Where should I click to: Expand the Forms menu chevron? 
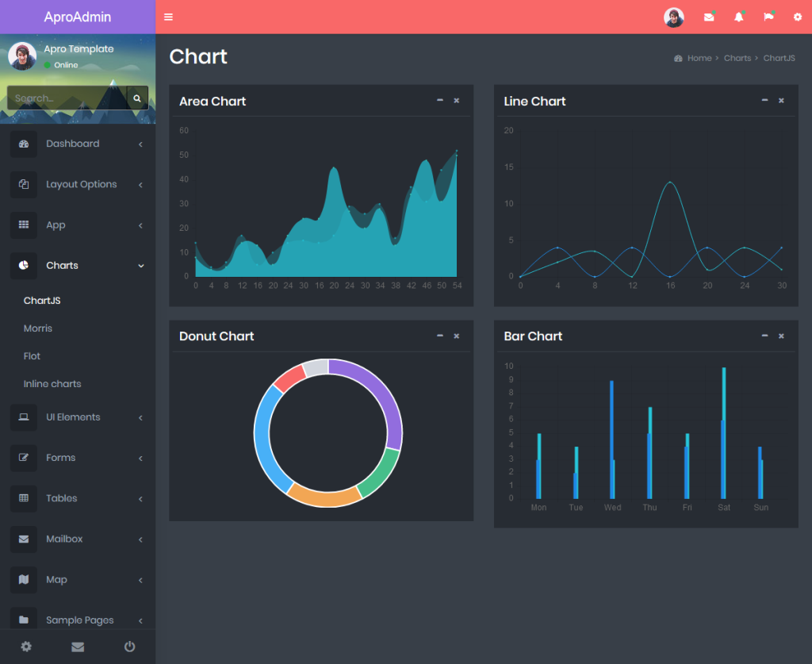point(140,458)
